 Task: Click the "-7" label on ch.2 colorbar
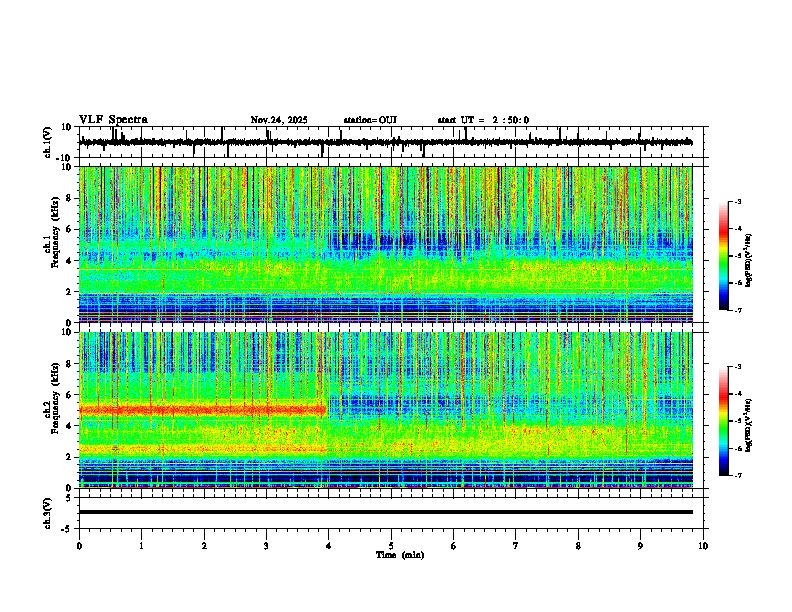pyautogui.click(x=737, y=476)
